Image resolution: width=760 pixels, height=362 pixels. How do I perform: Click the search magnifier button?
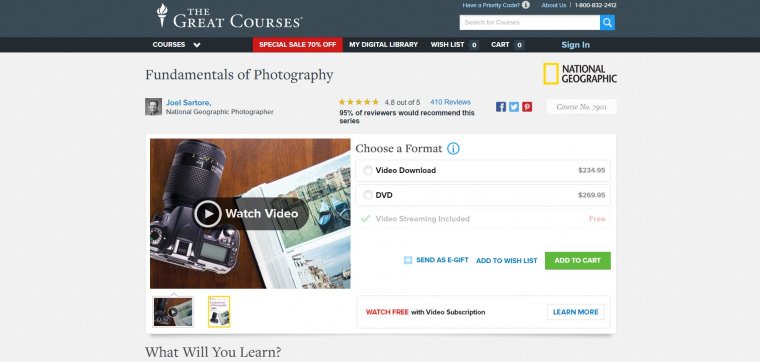[x=607, y=22]
